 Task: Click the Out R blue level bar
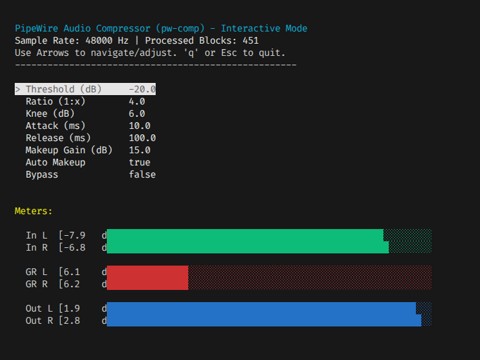[x=264, y=320]
